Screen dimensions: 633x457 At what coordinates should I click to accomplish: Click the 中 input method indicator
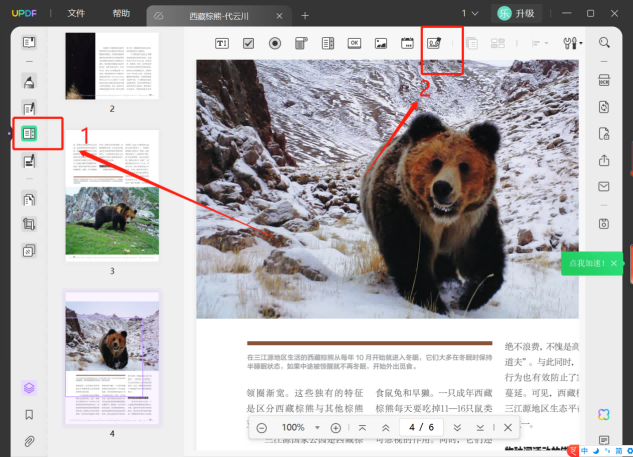pos(585,451)
